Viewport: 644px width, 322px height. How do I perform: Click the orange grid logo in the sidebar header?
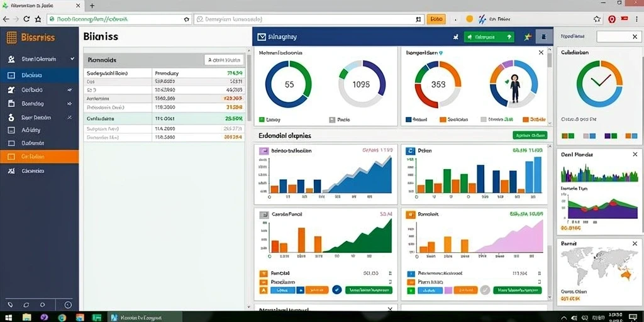coord(11,38)
